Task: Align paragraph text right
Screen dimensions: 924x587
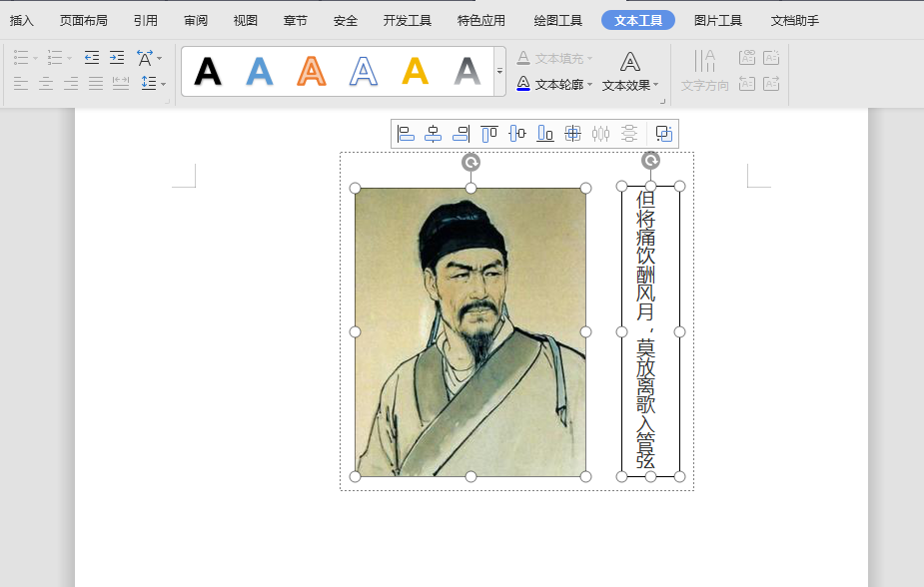Action: (x=71, y=83)
